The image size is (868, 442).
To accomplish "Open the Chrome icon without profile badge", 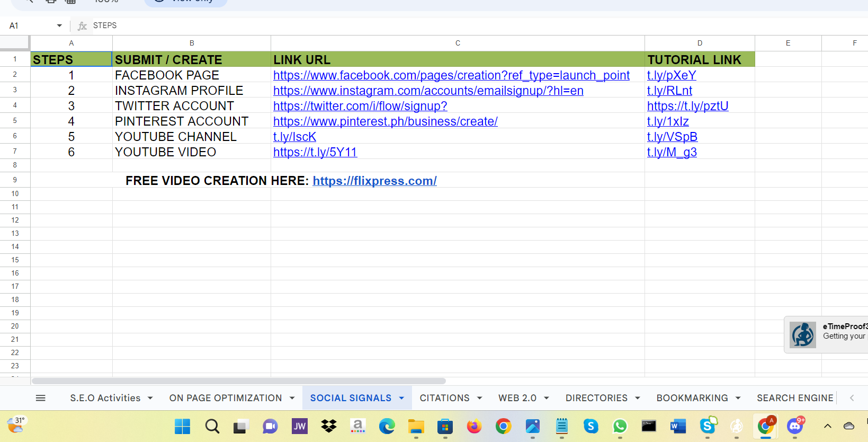I will pyautogui.click(x=503, y=426).
